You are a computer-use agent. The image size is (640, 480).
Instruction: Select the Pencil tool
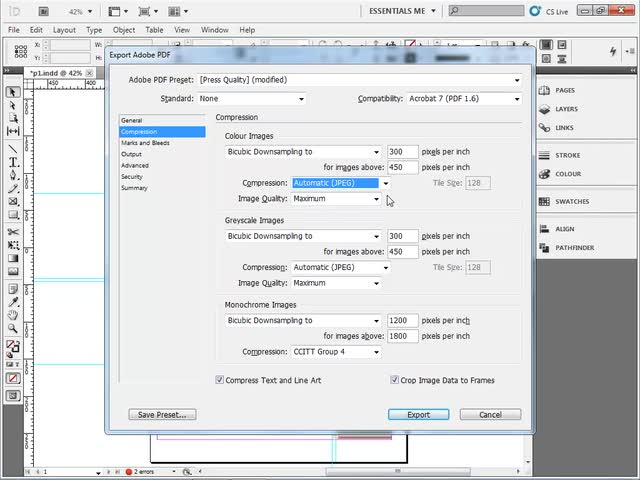click(13, 189)
